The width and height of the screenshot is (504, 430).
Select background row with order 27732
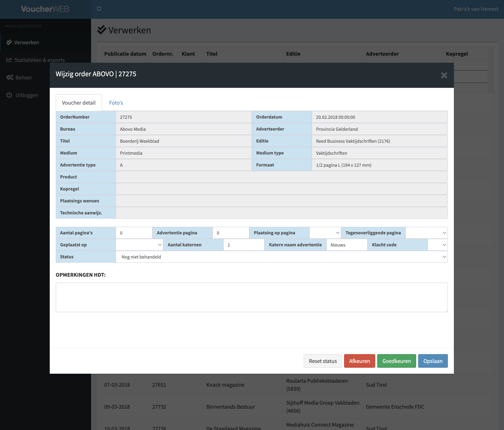298,407
